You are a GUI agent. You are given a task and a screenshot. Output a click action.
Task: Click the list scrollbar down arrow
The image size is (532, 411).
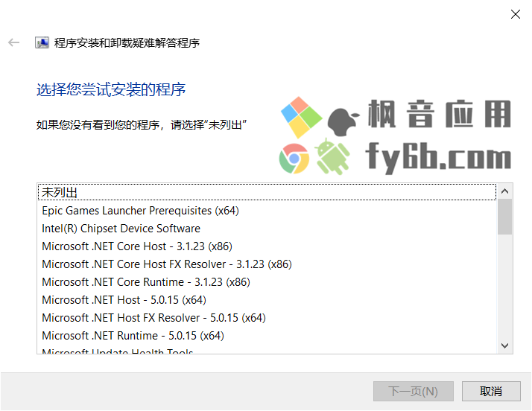coord(504,345)
